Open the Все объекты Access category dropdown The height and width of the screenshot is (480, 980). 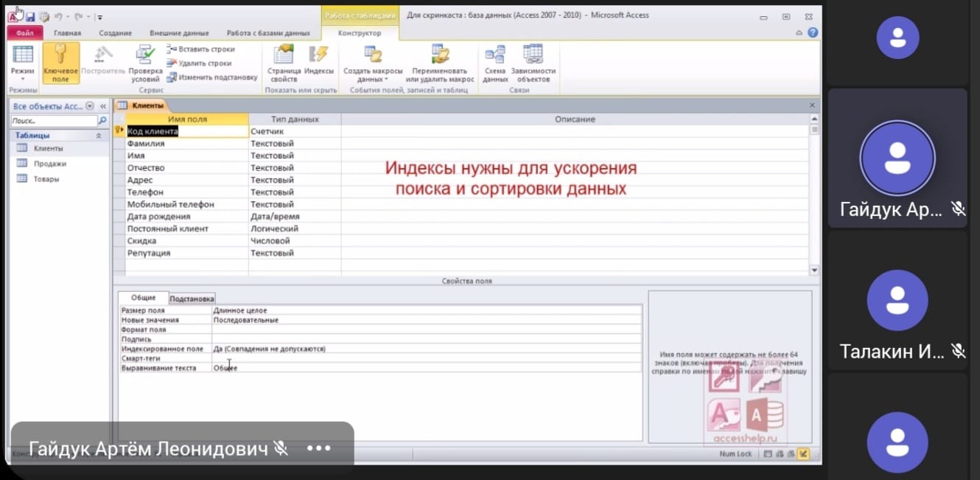(x=90, y=106)
